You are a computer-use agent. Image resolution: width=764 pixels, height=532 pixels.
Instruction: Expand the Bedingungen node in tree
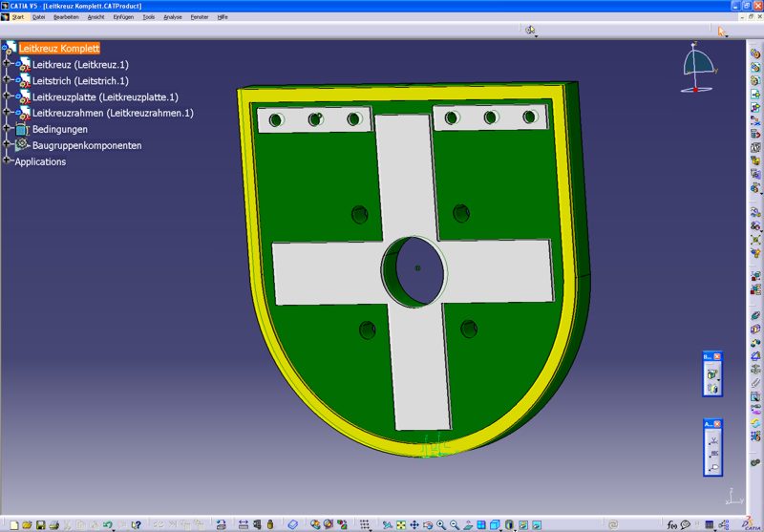[6, 129]
